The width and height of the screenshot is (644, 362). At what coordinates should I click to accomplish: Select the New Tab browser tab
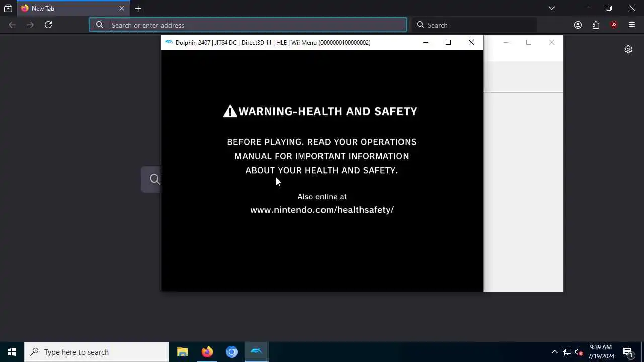coord(73,8)
